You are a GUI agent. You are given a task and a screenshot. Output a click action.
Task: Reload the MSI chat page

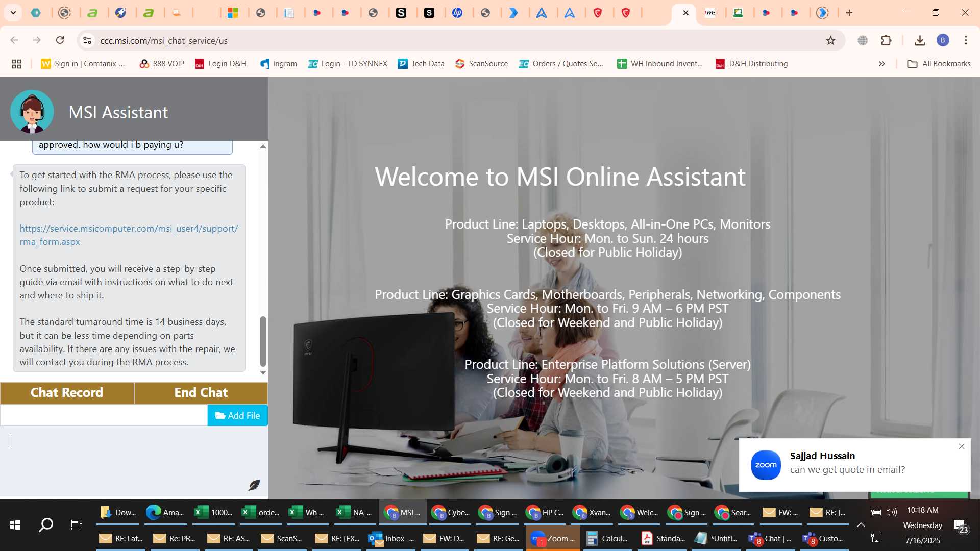(x=60, y=40)
